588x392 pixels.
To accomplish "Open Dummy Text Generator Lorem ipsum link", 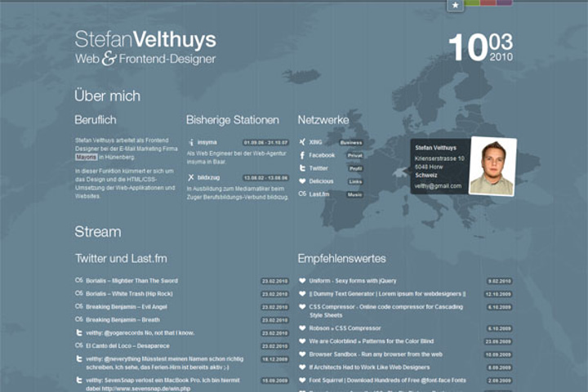I will tap(387, 294).
